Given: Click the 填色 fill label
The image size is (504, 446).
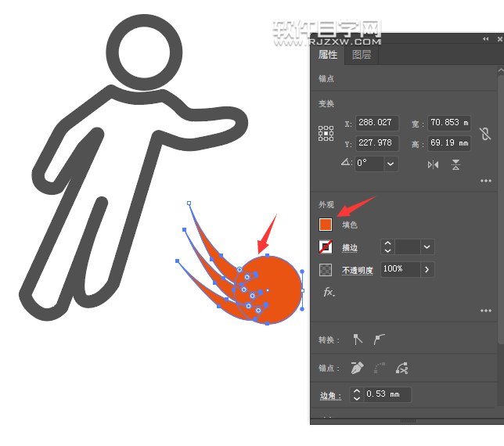Looking at the screenshot, I should tap(350, 225).
